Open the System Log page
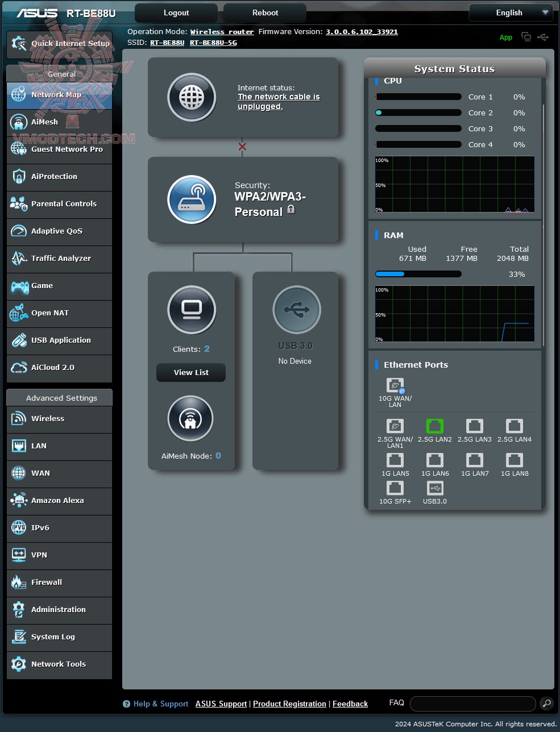 59,637
